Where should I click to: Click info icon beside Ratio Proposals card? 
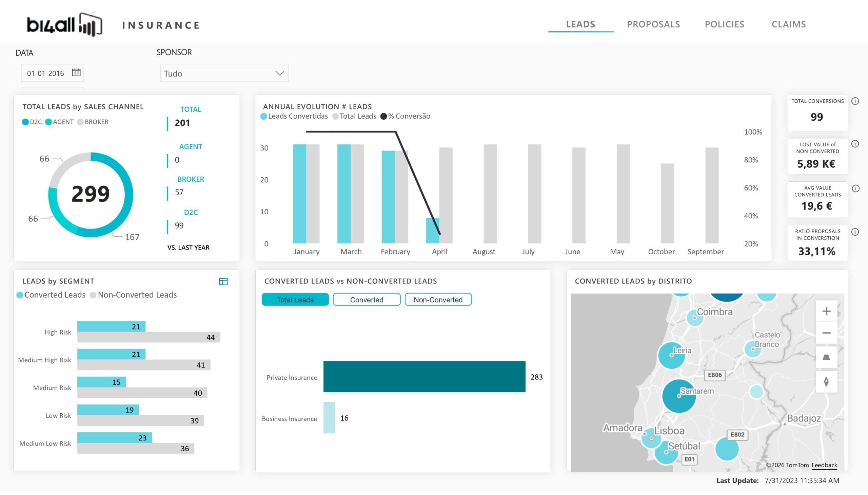[855, 232]
